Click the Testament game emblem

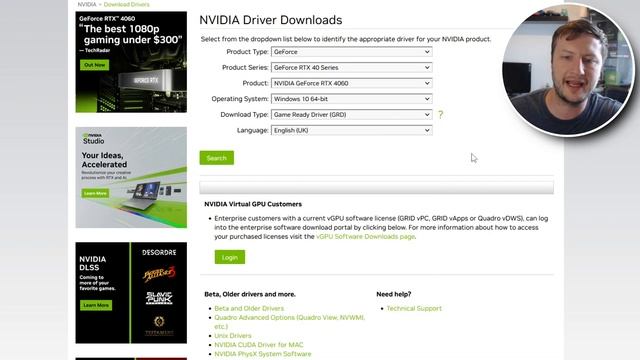pos(159,325)
